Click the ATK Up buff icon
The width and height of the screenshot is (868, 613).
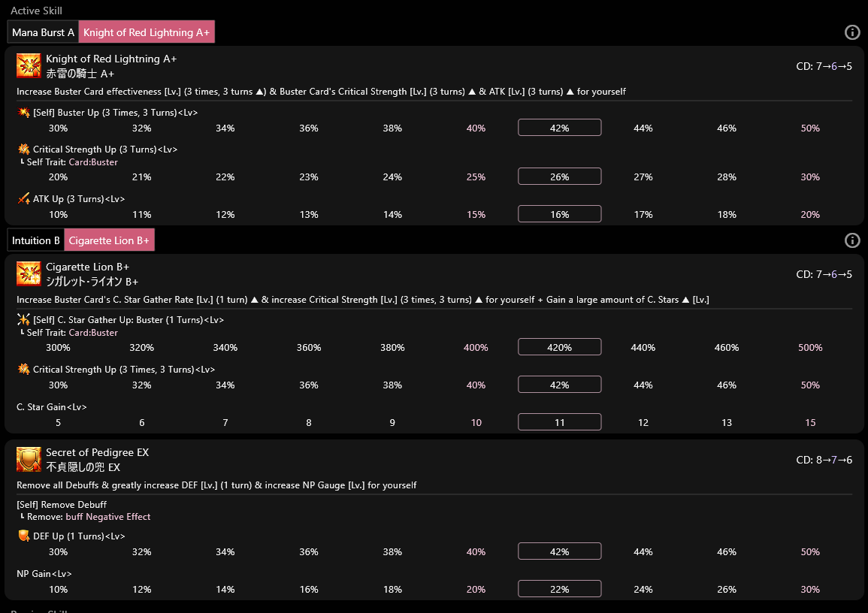tap(23, 198)
